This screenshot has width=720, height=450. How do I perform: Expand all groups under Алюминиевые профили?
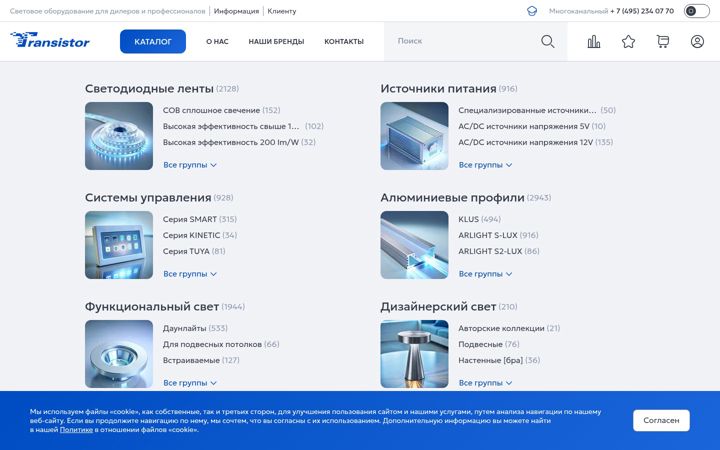[x=485, y=274]
